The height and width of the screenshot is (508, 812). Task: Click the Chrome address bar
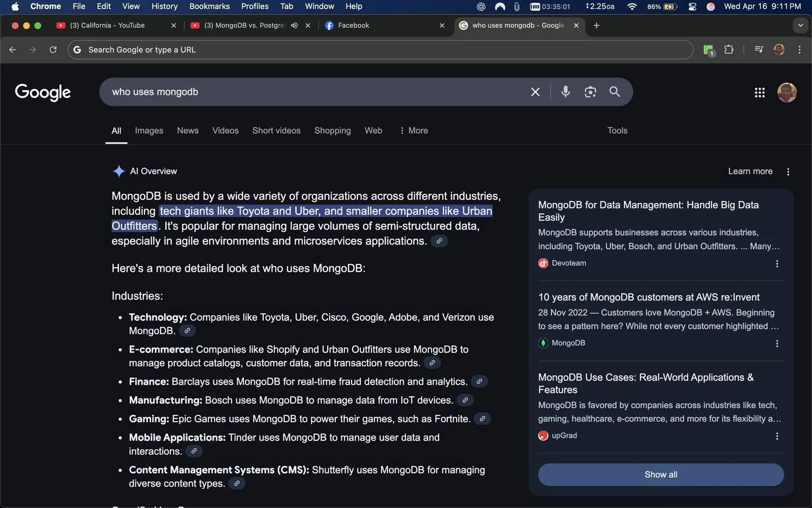tap(381, 50)
